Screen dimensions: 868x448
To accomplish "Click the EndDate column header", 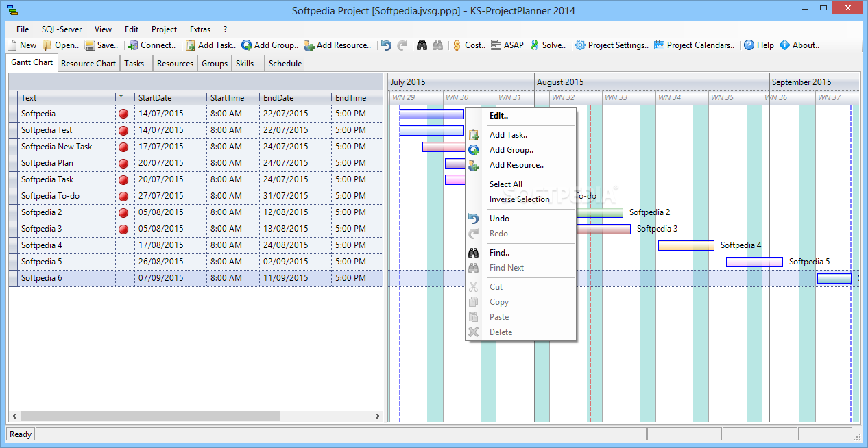I will coord(296,98).
